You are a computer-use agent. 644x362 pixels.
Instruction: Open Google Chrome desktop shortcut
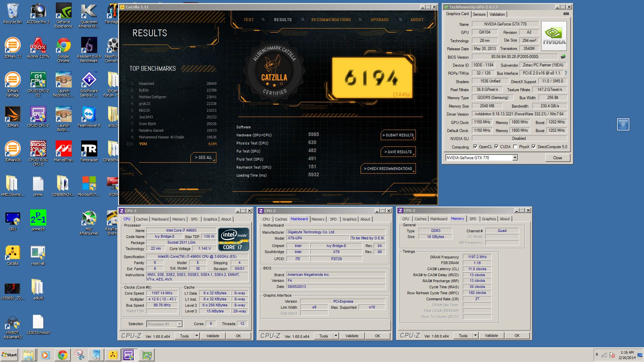tap(63, 50)
